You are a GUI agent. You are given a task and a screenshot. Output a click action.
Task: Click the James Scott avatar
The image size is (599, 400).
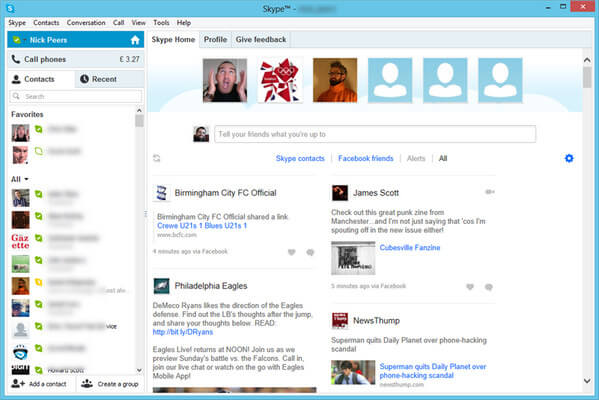[x=340, y=193]
